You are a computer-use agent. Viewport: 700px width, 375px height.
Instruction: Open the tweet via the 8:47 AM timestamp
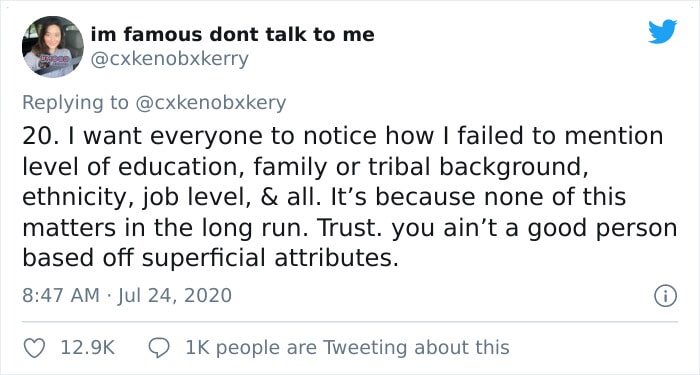[x=61, y=296]
